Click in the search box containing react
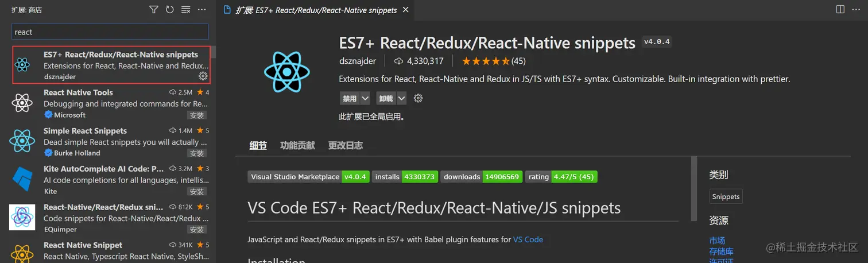This screenshot has height=263, width=868. pos(110,32)
